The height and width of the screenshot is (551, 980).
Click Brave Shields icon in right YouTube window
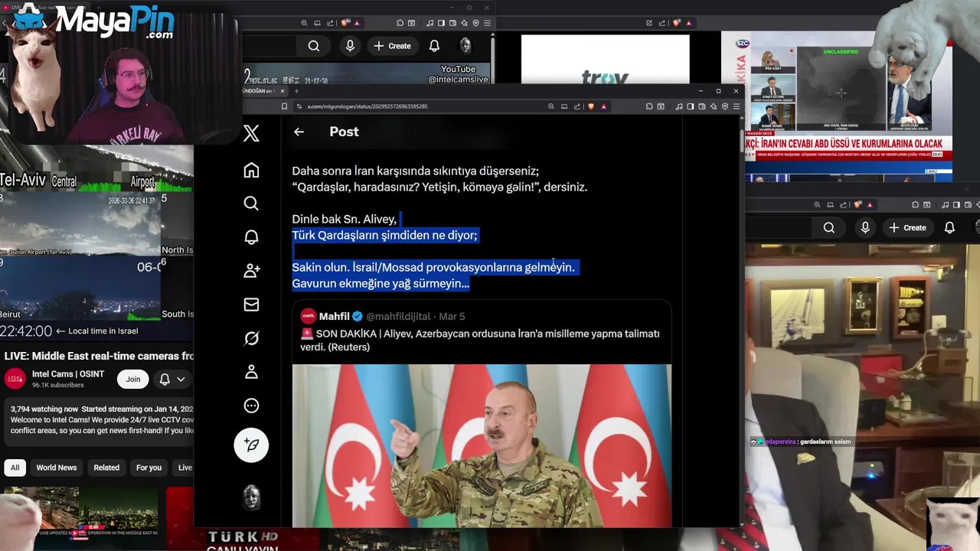(x=857, y=205)
